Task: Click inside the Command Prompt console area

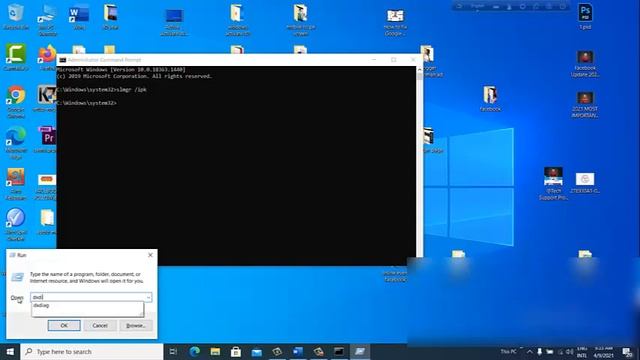Action: [x=236, y=165]
